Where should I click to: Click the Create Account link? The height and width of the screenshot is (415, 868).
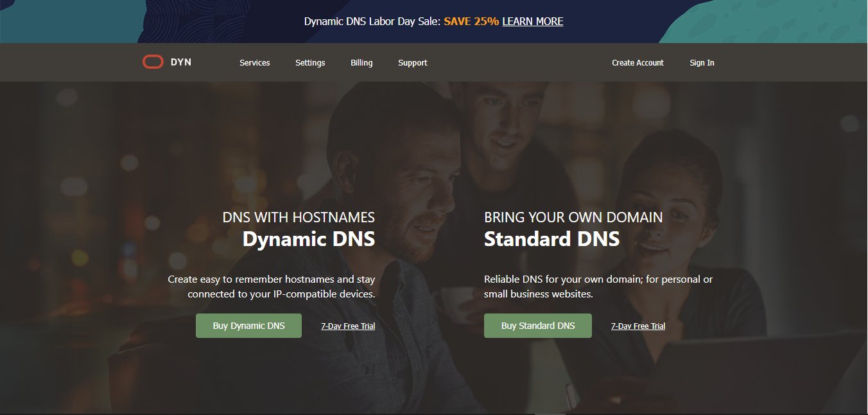coord(638,63)
